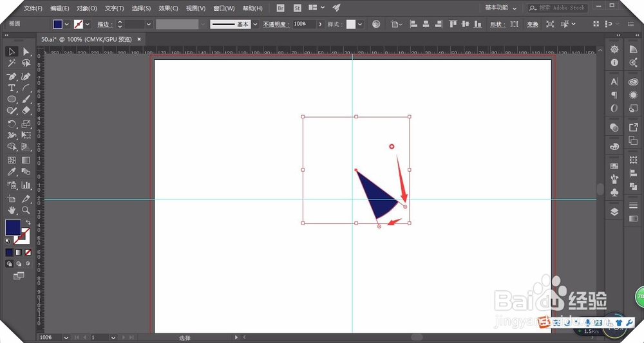Swap fill and stroke colors
The image size is (644, 343).
click(28, 223)
